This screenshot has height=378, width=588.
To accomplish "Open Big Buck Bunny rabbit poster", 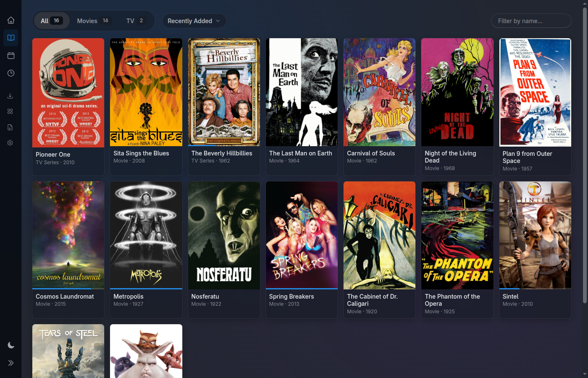I will click(146, 351).
